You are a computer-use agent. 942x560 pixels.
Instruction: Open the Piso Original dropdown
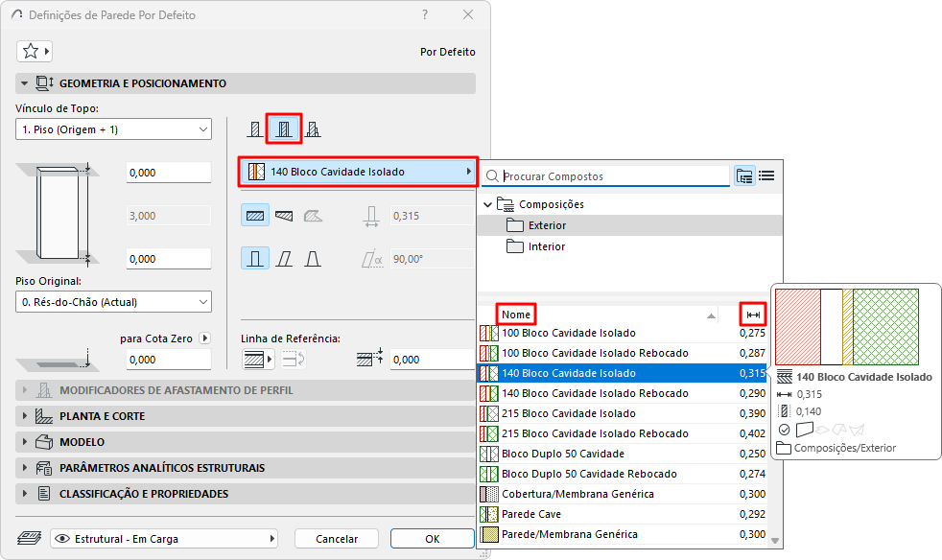tap(113, 302)
